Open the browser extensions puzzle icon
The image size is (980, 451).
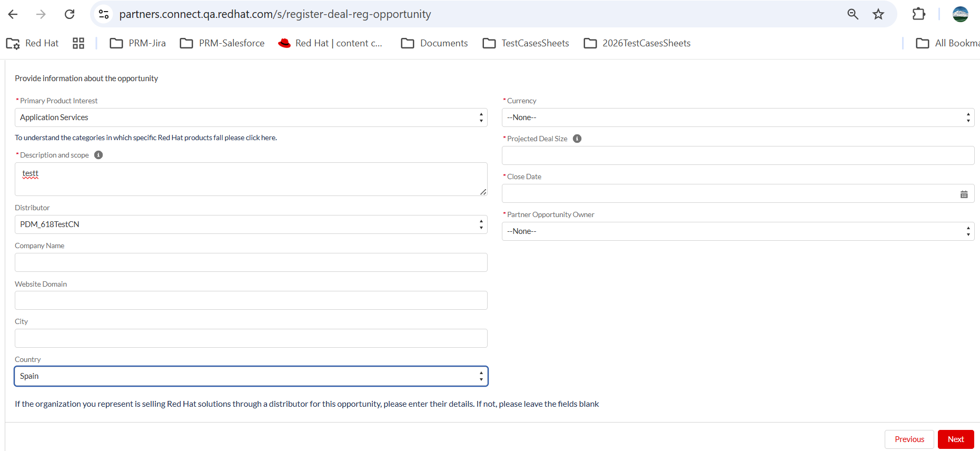919,14
